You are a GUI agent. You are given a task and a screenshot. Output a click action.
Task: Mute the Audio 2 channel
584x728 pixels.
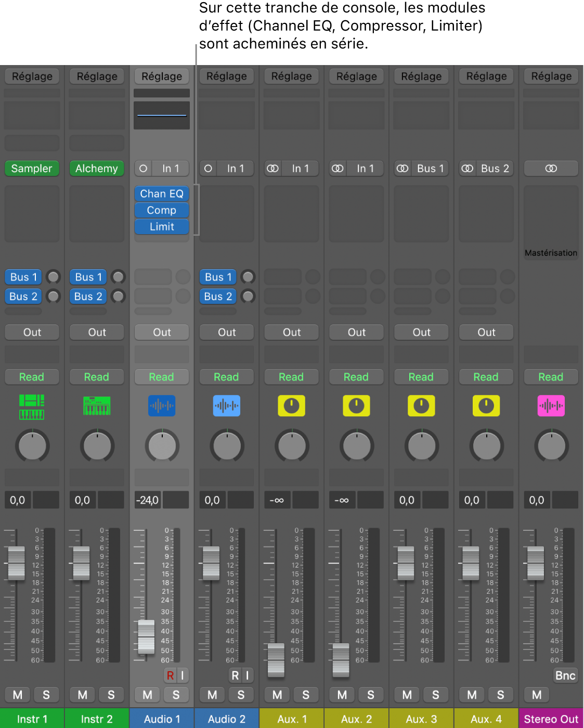[212, 695]
